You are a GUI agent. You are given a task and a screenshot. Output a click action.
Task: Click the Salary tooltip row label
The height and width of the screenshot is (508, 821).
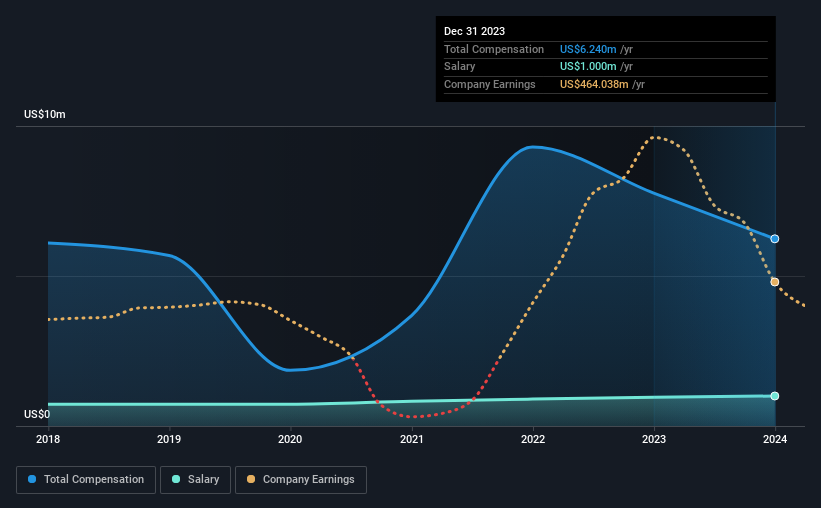[459, 67]
